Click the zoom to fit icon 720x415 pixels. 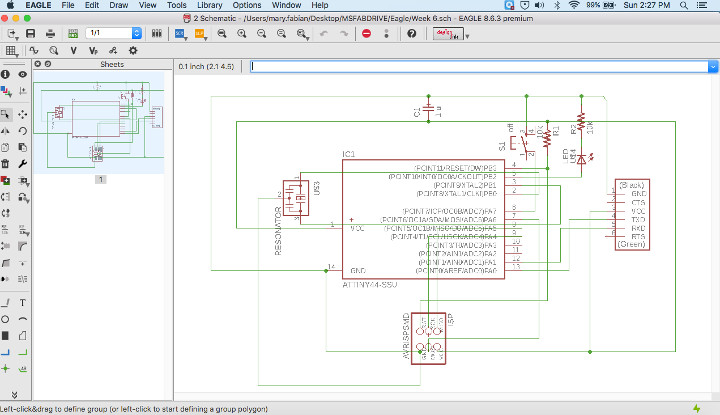222,34
